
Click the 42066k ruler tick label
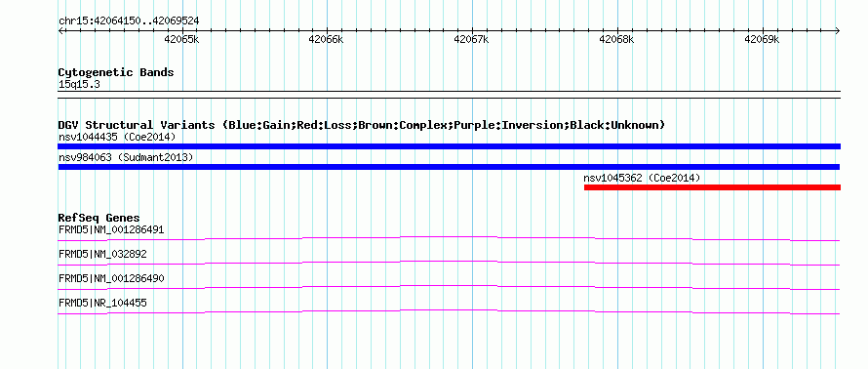click(x=327, y=39)
